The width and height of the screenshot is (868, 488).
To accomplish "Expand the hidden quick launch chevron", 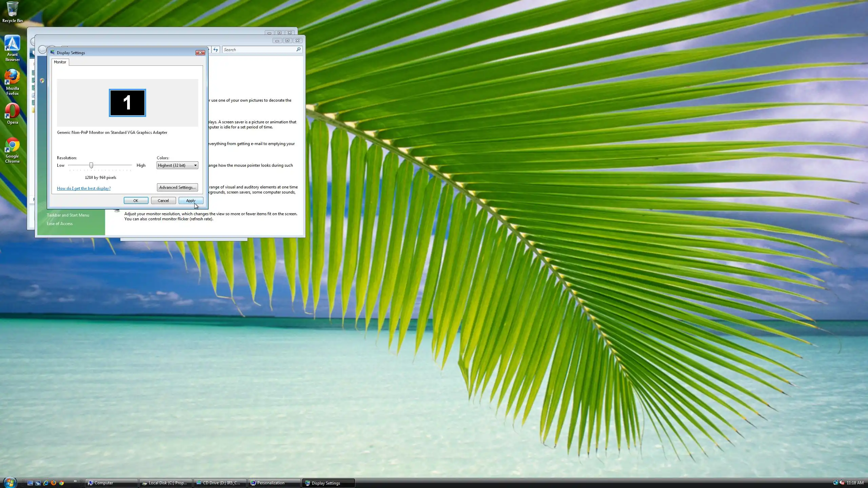I will (75, 481).
